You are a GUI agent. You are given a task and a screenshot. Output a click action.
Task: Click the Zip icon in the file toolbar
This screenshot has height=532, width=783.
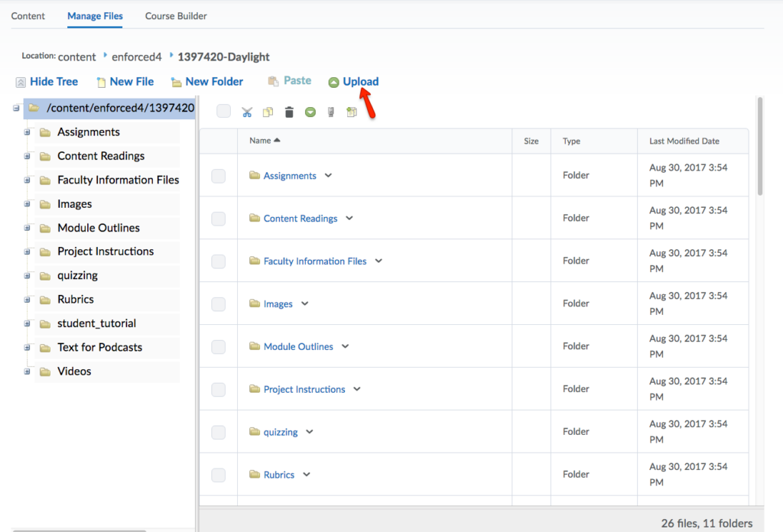(x=331, y=112)
